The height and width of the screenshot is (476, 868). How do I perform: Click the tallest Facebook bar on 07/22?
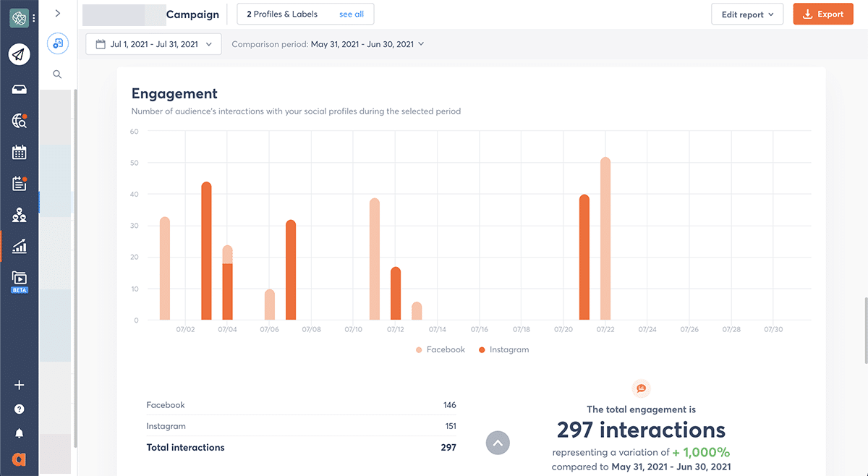tap(605, 239)
